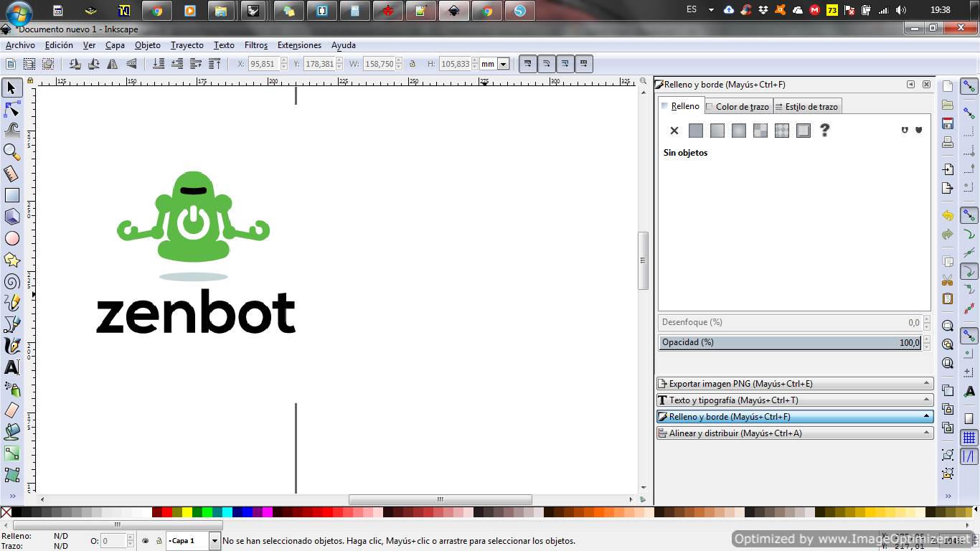Select the Paint Bucket fill tool

(x=11, y=432)
